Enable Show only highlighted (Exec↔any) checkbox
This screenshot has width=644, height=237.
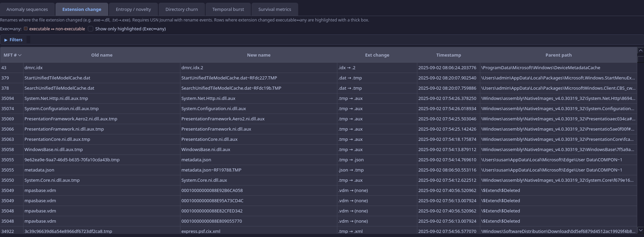point(91,29)
